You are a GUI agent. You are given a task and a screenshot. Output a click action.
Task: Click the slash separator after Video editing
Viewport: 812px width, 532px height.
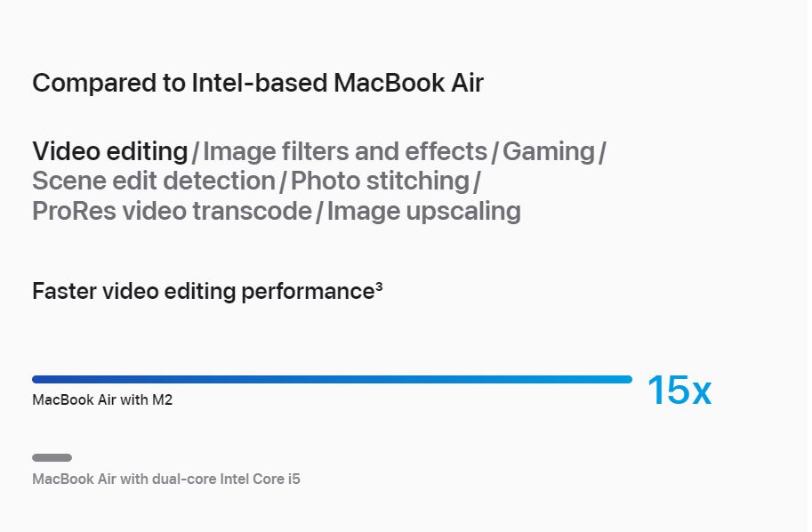pyautogui.click(x=196, y=153)
